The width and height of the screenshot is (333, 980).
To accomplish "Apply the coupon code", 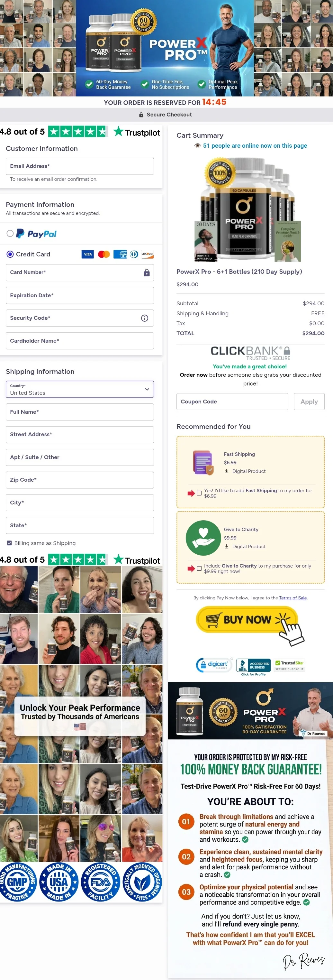I will (309, 402).
